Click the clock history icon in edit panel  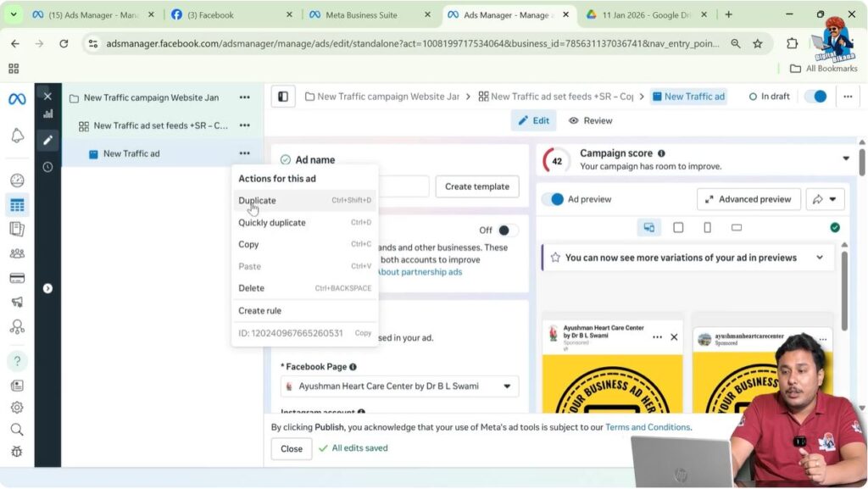pos(47,167)
